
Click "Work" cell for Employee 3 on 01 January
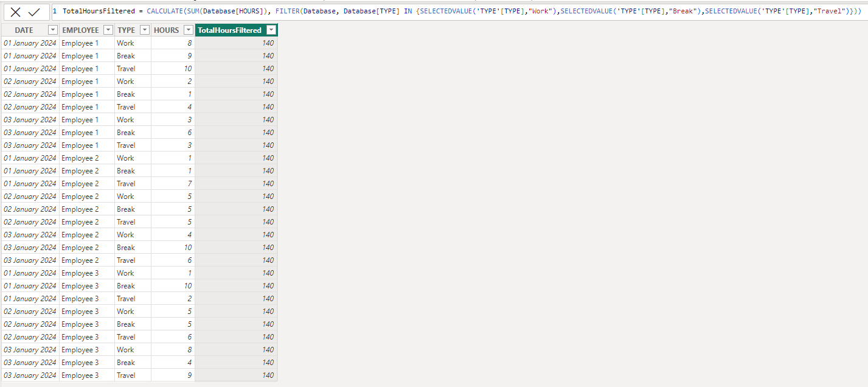(133, 273)
